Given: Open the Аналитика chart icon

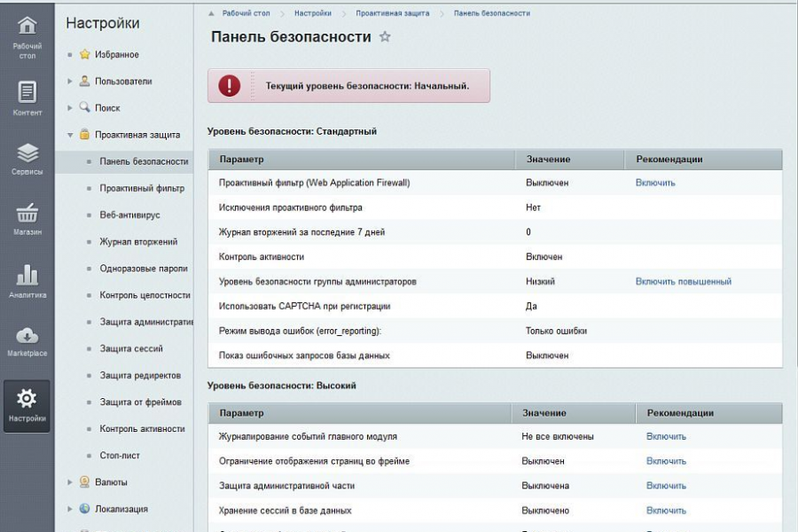Looking at the screenshot, I should click(x=27, y=276).
